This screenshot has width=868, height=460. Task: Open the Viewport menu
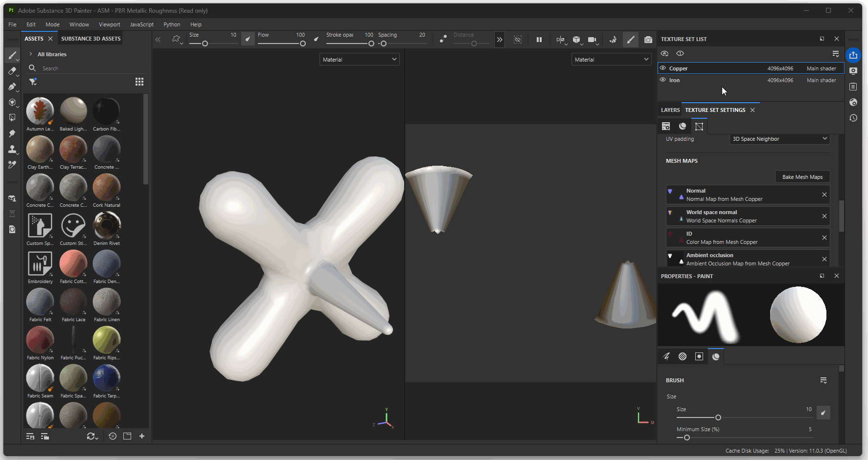109,24
